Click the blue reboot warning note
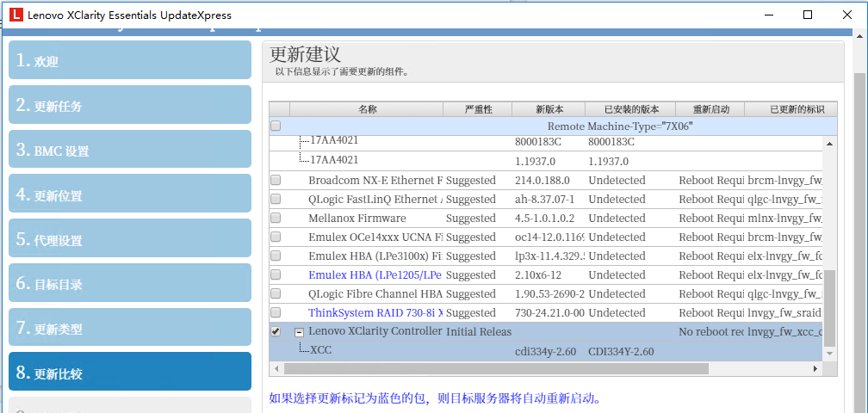 (x=435, y=398)
